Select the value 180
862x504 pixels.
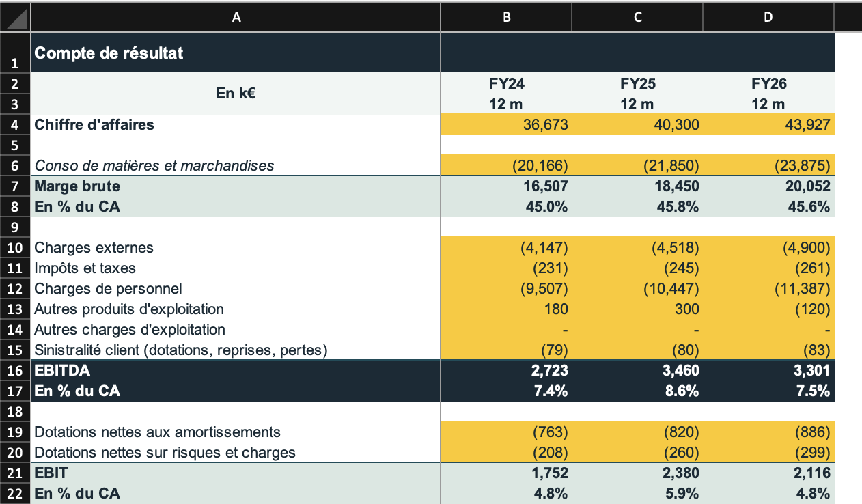tap(506, 309)
